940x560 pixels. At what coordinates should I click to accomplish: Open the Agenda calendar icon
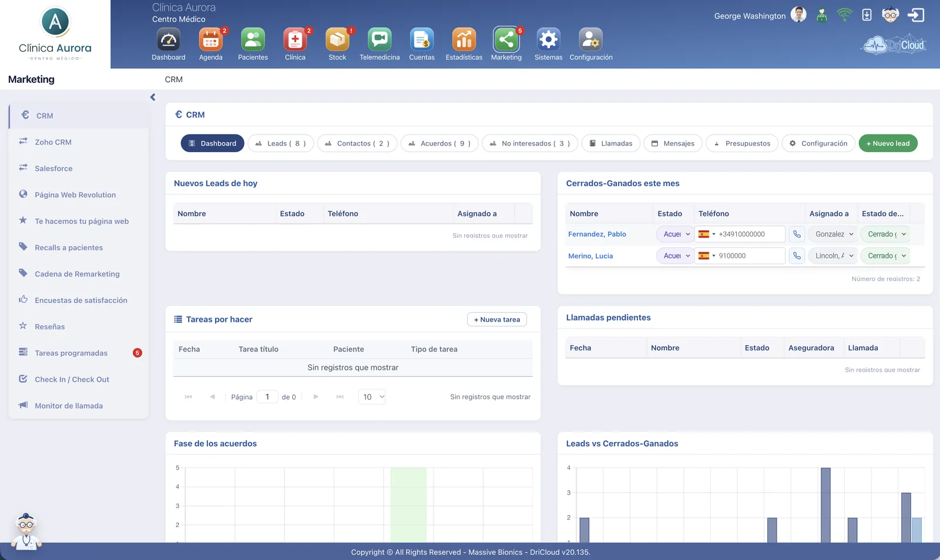tap(211, 40)
